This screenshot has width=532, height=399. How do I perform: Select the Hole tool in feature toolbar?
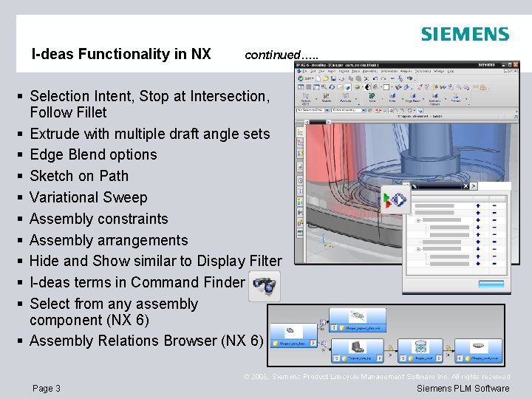coord(392,98)
